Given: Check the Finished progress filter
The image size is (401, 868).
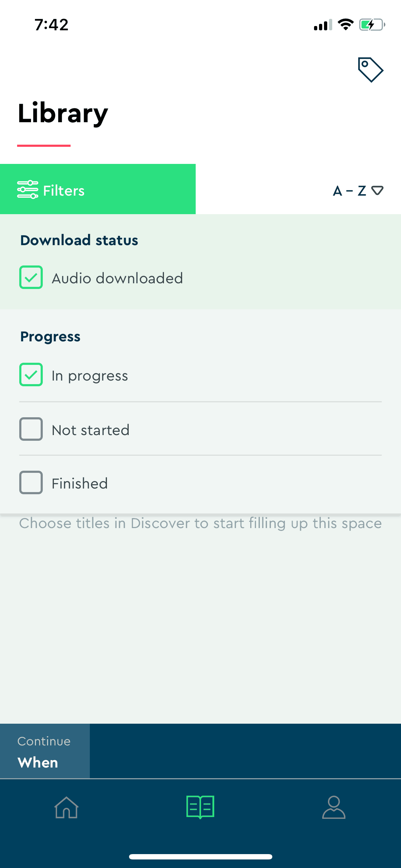Looking at the screenshot, I should [31, 483].
